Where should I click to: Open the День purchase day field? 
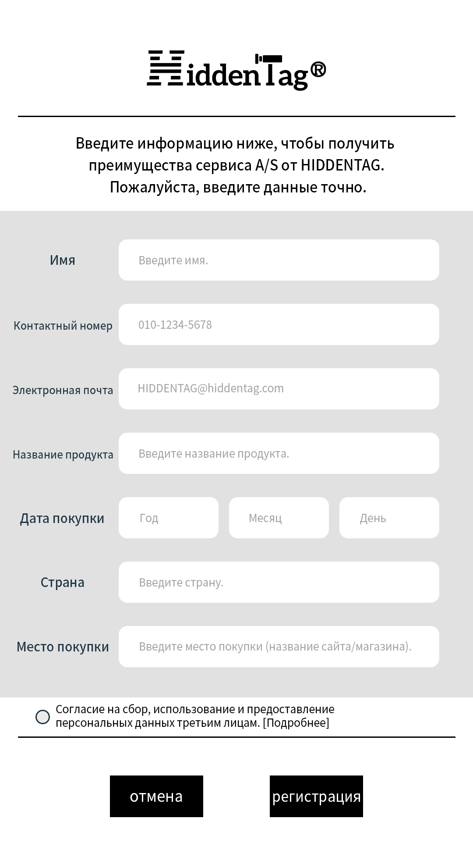[x=389, y=518]
